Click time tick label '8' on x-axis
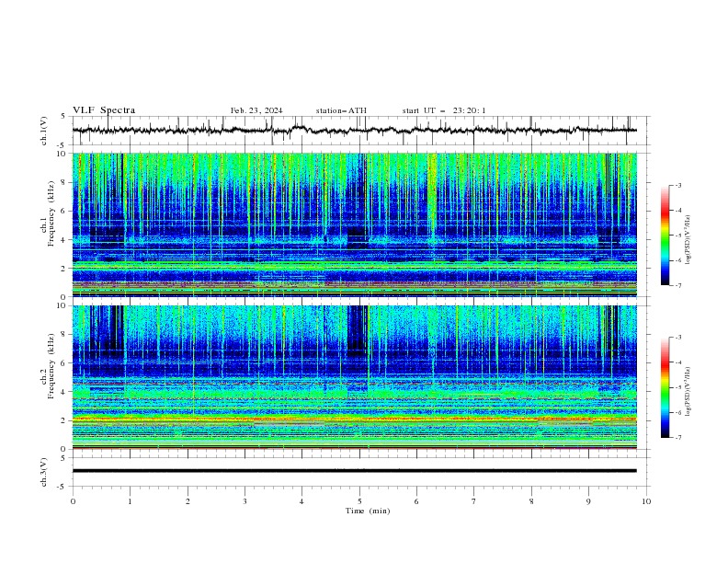The image size is (728, 563). (531, 501)
